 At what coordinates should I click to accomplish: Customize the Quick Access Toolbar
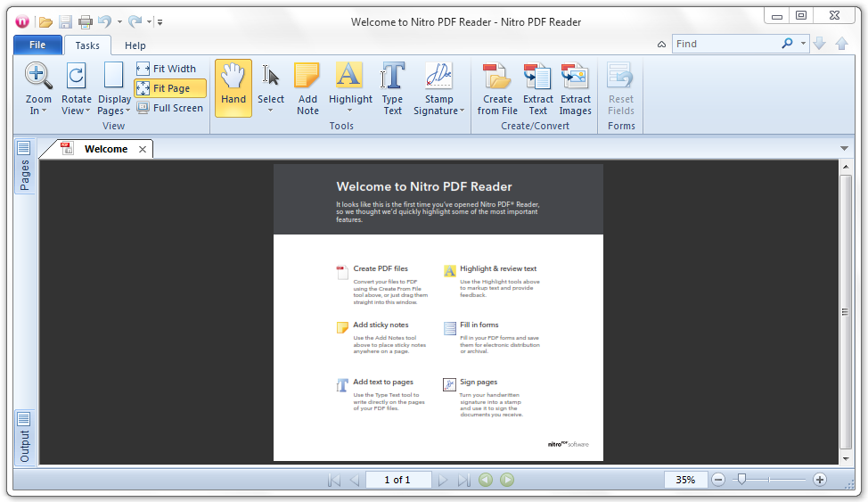coord(160,22)
